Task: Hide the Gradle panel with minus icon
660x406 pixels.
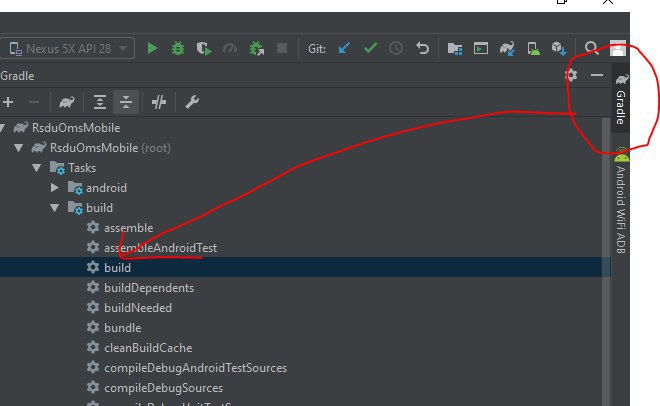Action: pos(597,75)
